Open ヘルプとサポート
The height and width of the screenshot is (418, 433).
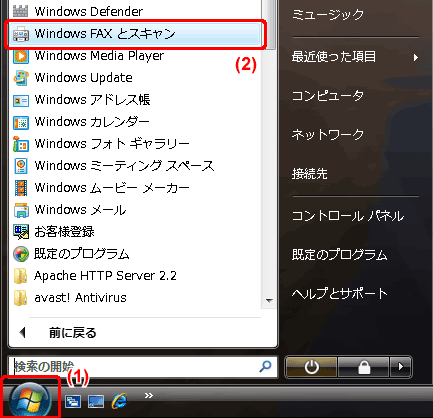click(340, 294)
